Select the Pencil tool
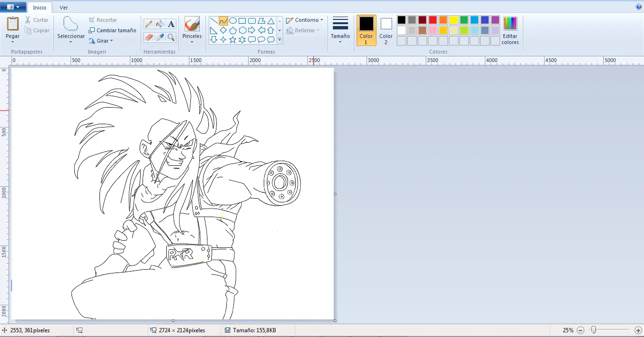644x337 pixels. pyautogui.click(x=149, y=24)
